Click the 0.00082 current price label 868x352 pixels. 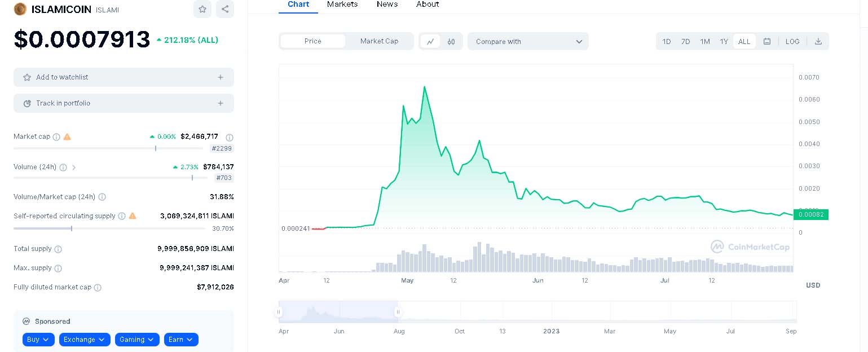click(x=810, y=214)
